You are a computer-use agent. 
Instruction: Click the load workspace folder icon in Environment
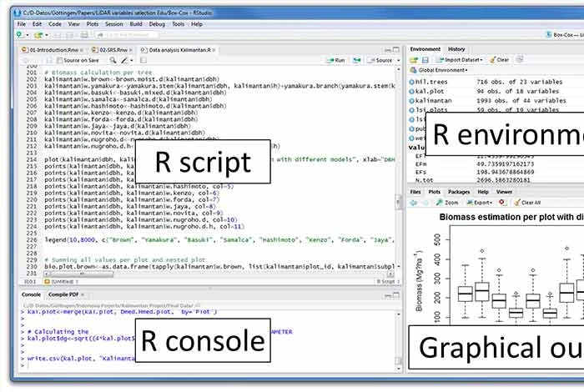click(x=415, y=60)
